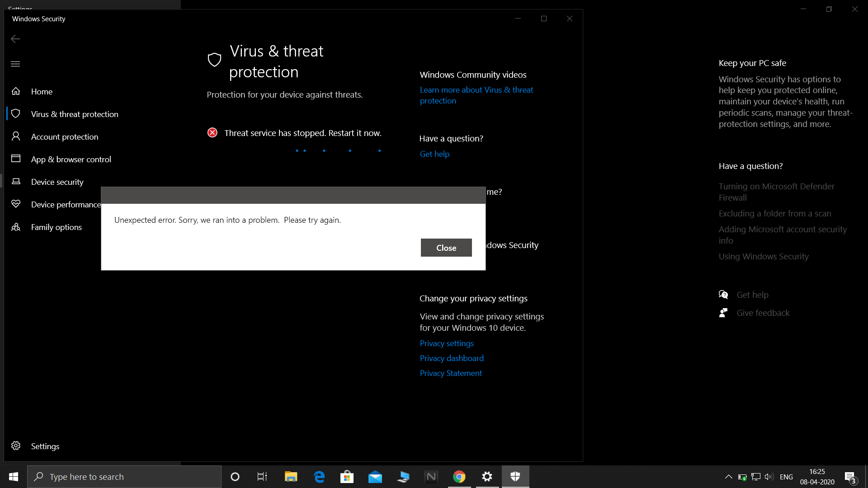
Task: Open Turning on Microsoft Defender Firewall link in Settings
Action: pos(776,192)
